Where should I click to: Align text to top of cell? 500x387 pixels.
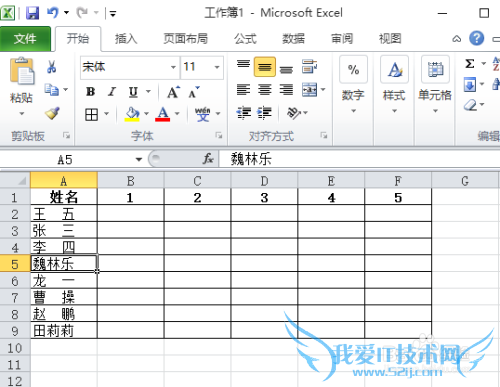pos(243,64)
